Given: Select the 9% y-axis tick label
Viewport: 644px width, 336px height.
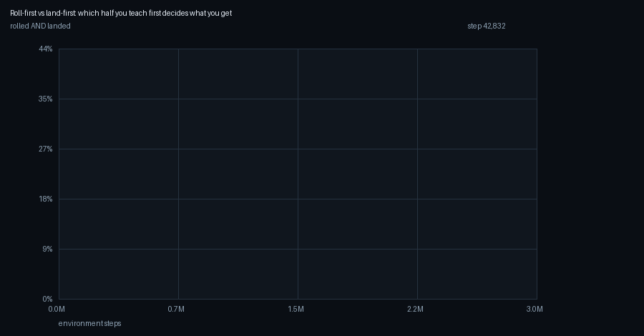Looking at the screenshot, I should [47, 249].
